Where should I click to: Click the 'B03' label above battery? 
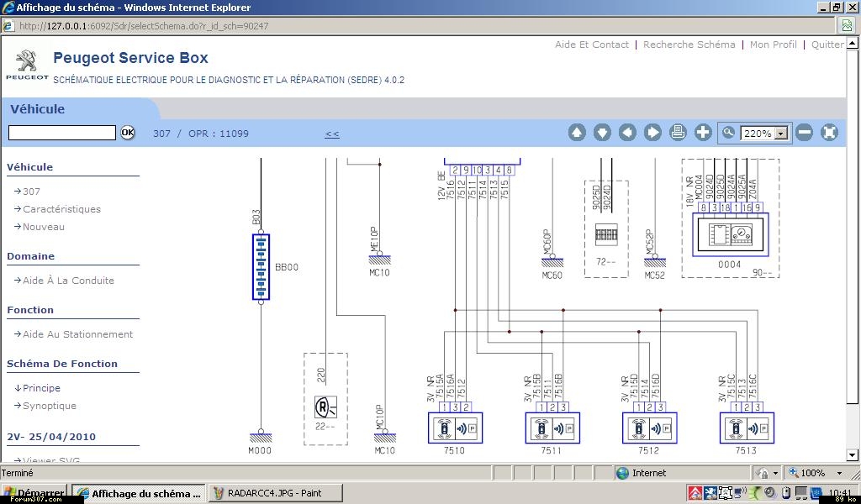[256, 218]
